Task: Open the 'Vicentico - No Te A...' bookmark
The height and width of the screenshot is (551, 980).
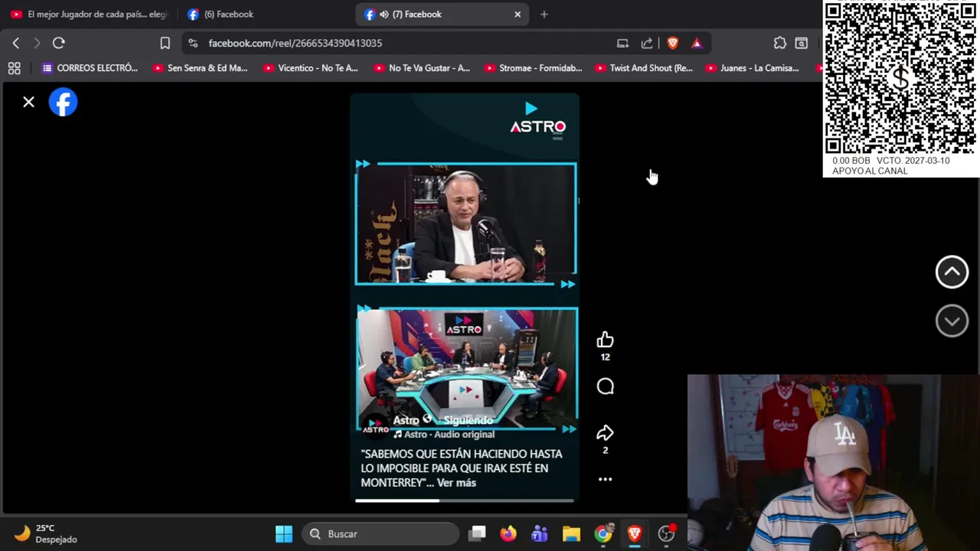Action: [310, 68]
